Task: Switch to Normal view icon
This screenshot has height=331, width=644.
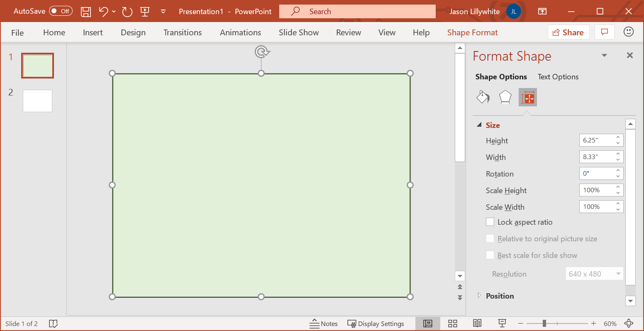Action: (x=428, y=324)
